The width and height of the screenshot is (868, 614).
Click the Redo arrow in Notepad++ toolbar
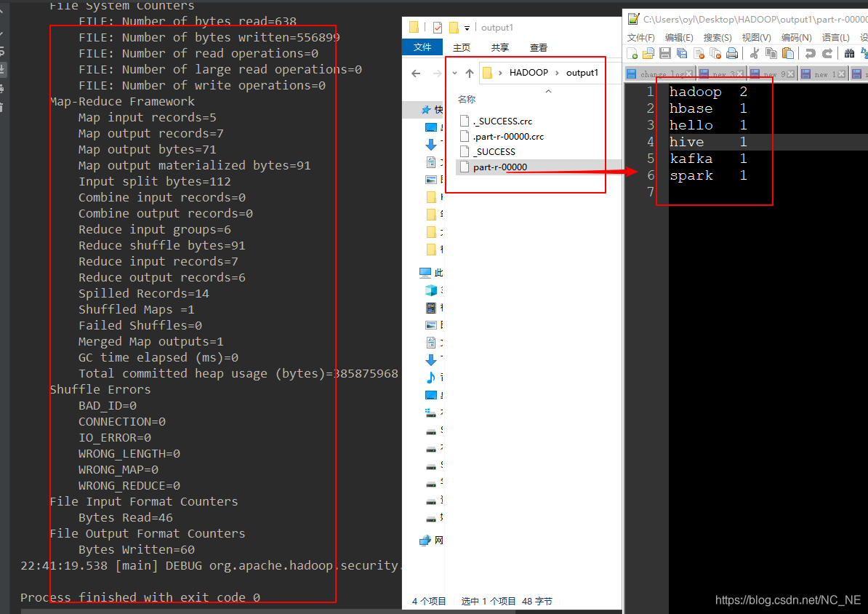click(827, 53)
